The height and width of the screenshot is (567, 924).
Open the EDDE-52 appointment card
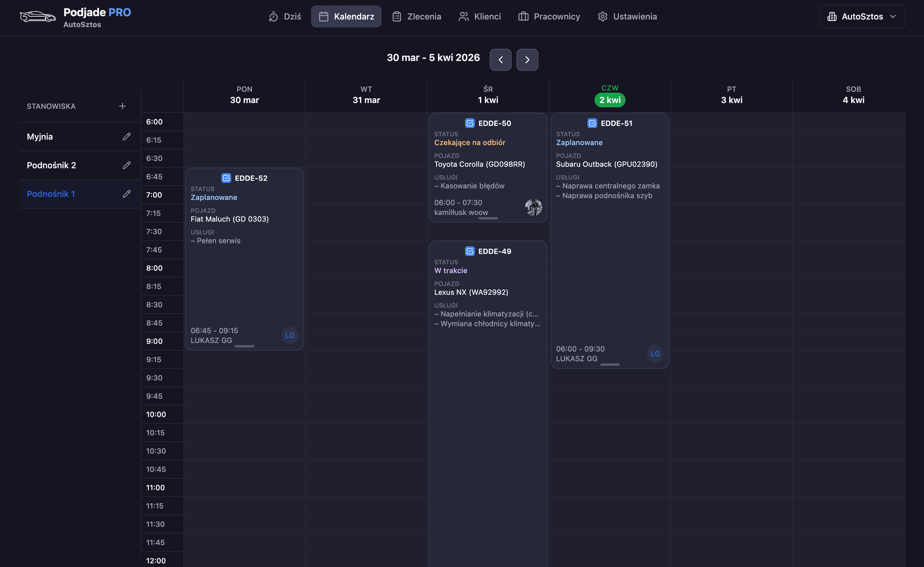point(244,259)
